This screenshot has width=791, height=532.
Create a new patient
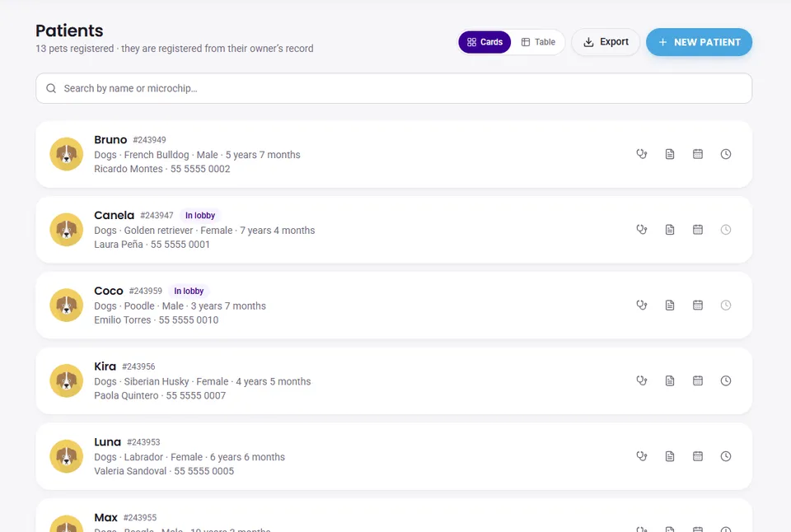click(x=700, y=42)
